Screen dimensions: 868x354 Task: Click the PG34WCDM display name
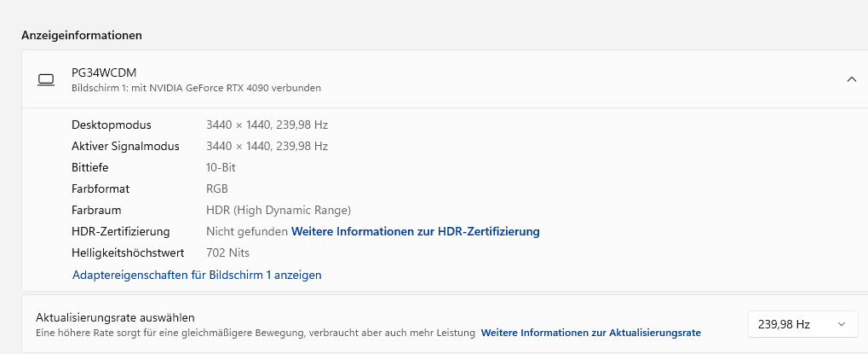pyautogui.click(x=104, y=73)
